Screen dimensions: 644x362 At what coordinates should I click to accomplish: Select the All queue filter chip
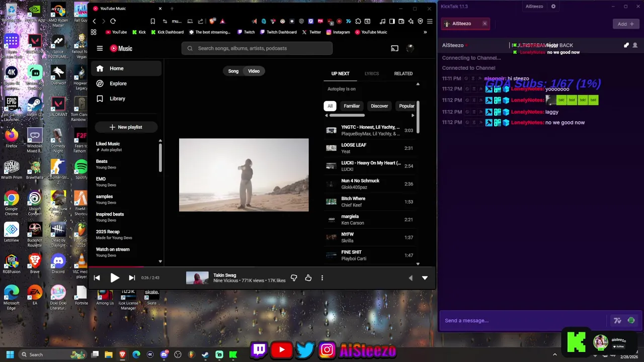[330, 106]
